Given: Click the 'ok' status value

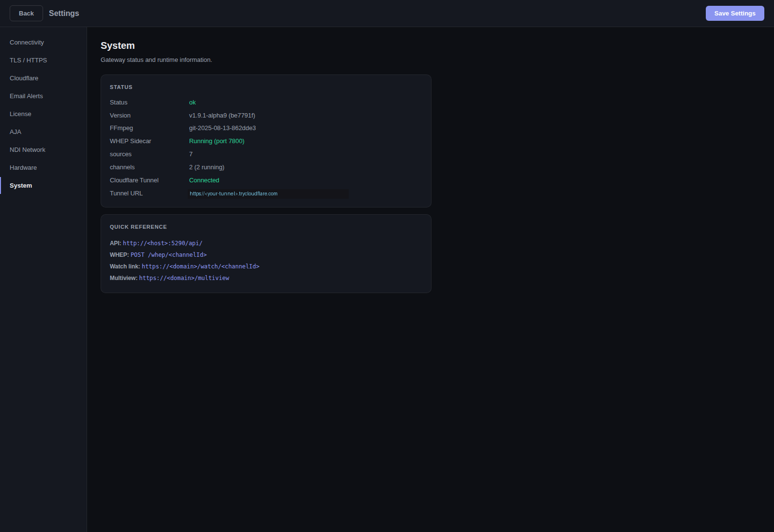Looking at the screenshot, I should (193, 103).
